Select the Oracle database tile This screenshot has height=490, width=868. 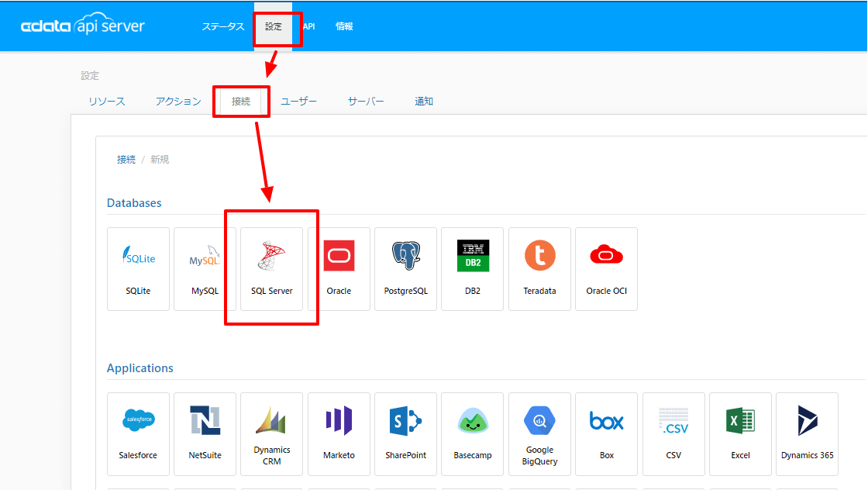tap(339, 269)
